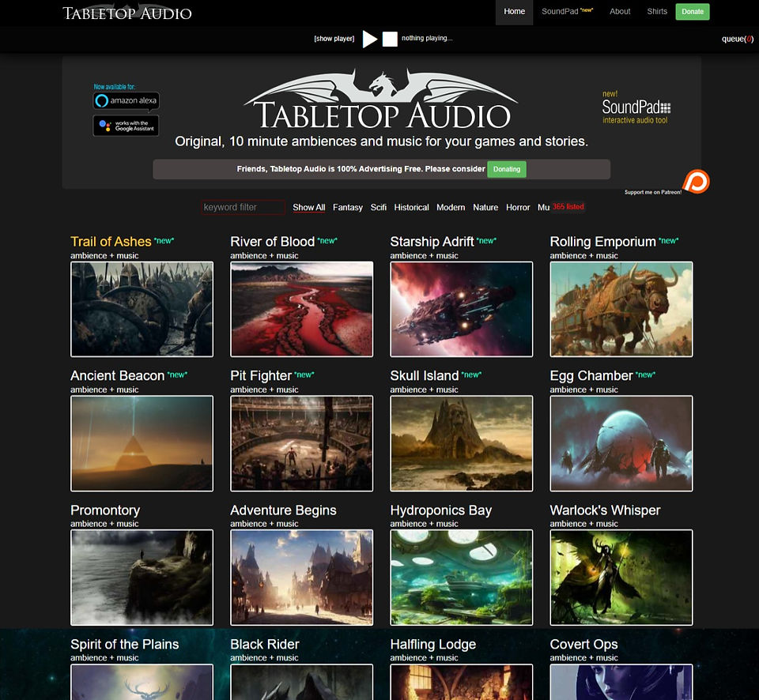
Task: Open the About page
Action: click(x=620, y=11)
